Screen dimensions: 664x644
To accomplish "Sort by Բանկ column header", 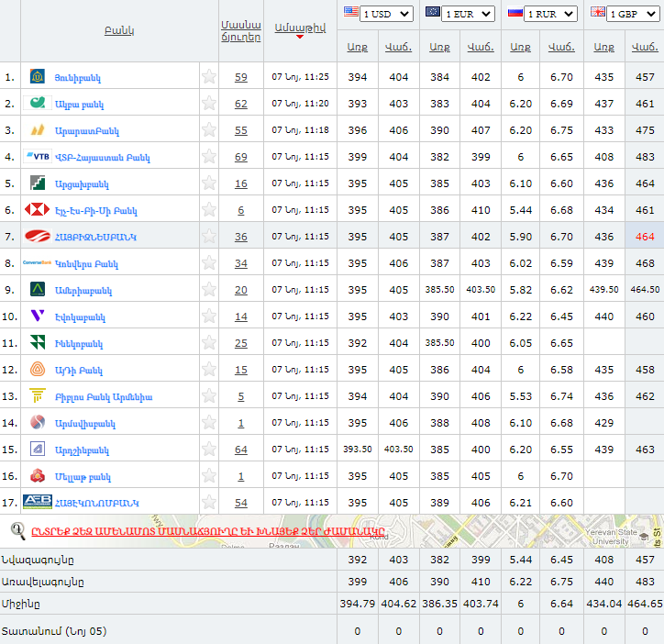I will 119,30.
